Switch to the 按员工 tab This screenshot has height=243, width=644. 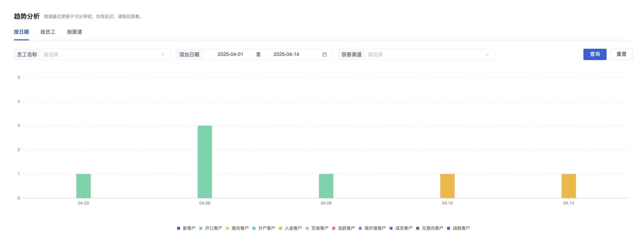click(48, 32)
